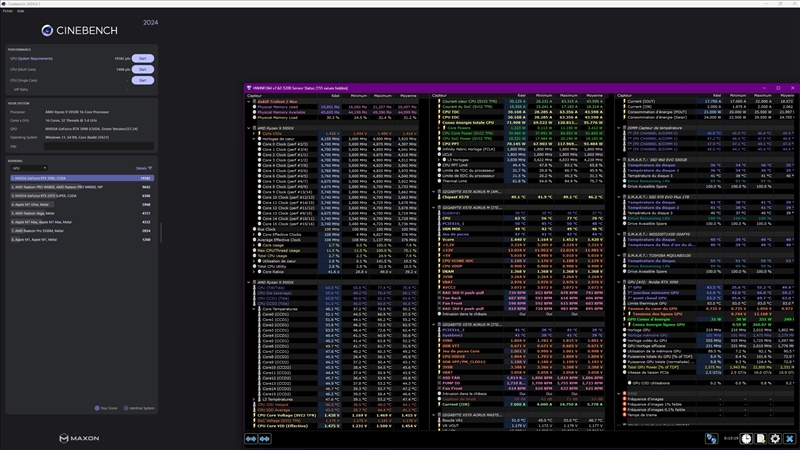Open the Aide menu

click(20, 10)
